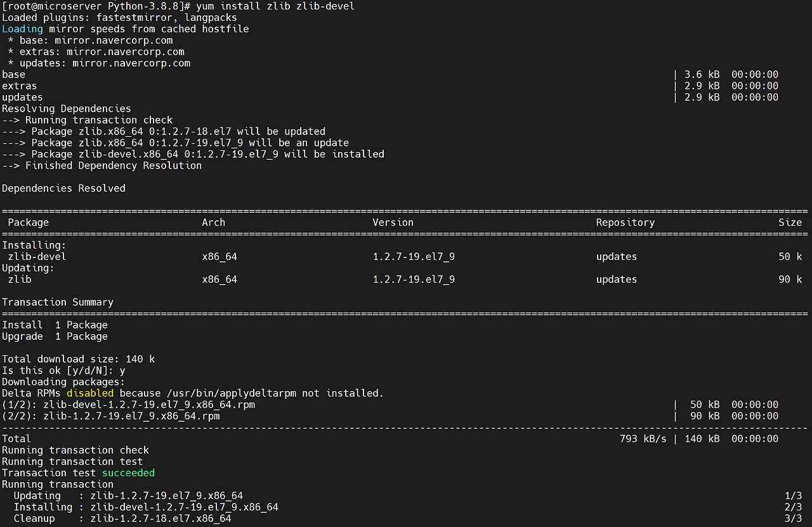Image resolution: width=812 pixels, height=527 pixels.
Task: Click the 'Is this ok [y/d/N]: y' prompt
Action: [x=63, y=371]
